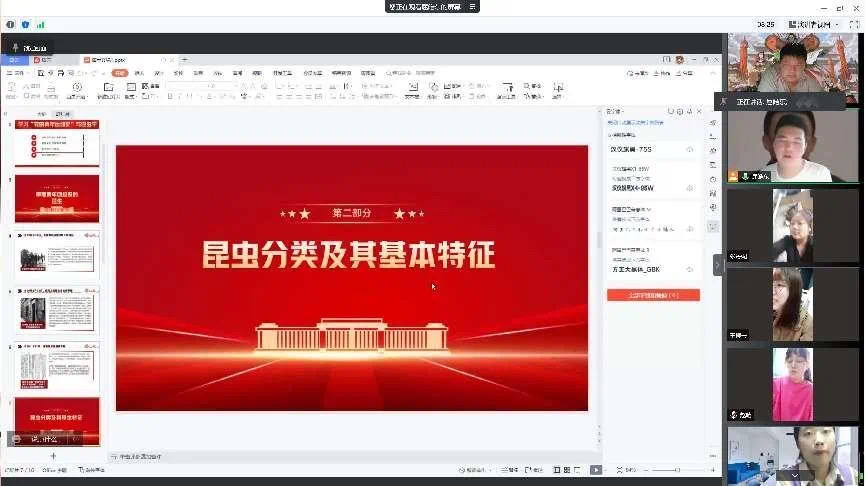Open the font name dropdown in ribbon
865x486 pixels.
[190, 86]
